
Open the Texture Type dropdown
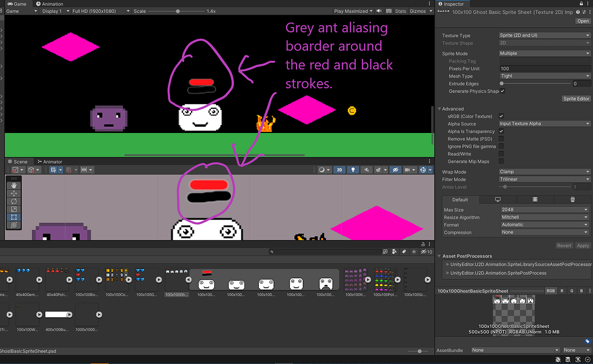[x=543, y=35]
